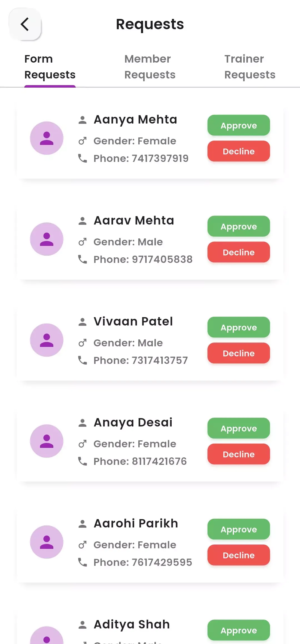This screenshot has height=644, width=300.
Task: Click phone icon beside 7417397919
Action: (82, 158)
